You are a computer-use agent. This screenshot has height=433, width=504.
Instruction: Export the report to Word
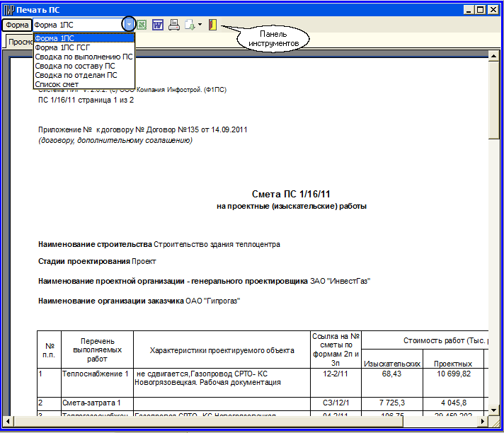coord(157,25)
